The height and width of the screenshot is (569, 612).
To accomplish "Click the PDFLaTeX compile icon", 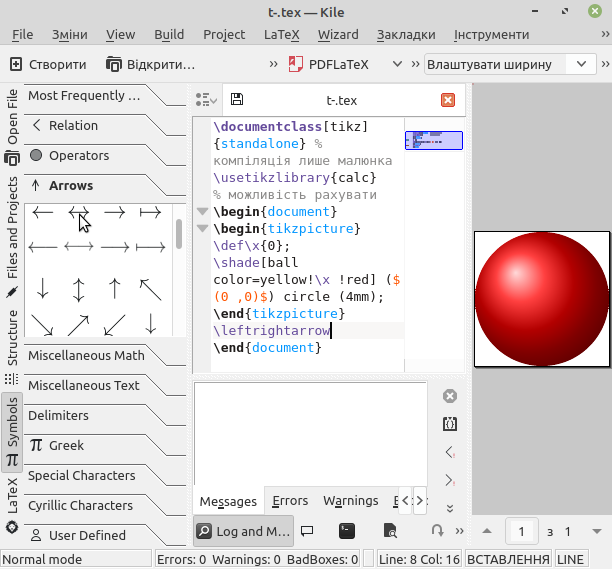I will [x=295, y=64].
